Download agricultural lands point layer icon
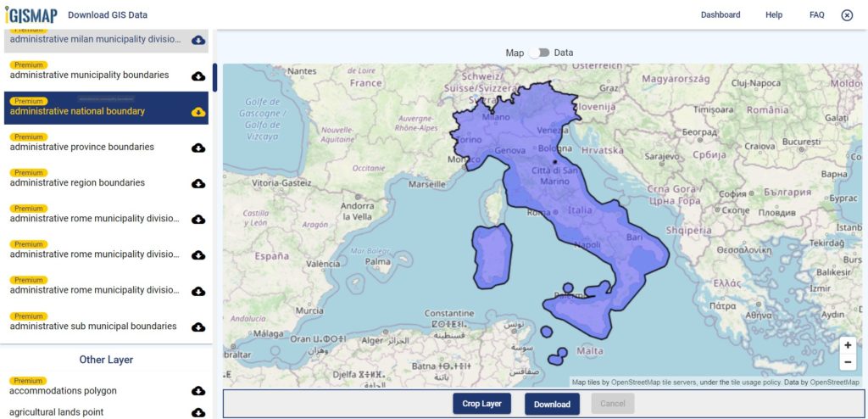Image resolution: width=868 pixels, height=419 pixels. [198, 412]
